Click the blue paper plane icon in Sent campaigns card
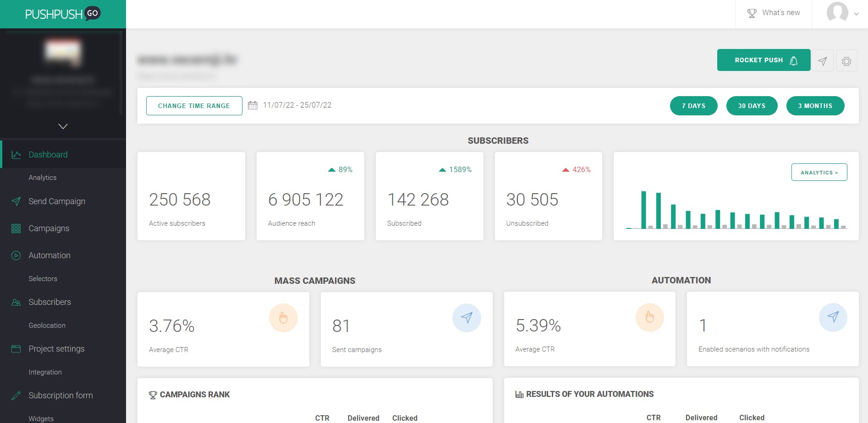868x423 pixels. [x=467, y=318]
